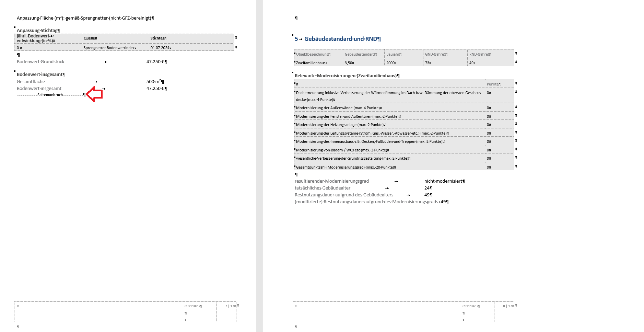The width and height of the screenshot is (644, 332).
Task: Click the 47.250 € value below 500 m²
Action: click(156, 89)
